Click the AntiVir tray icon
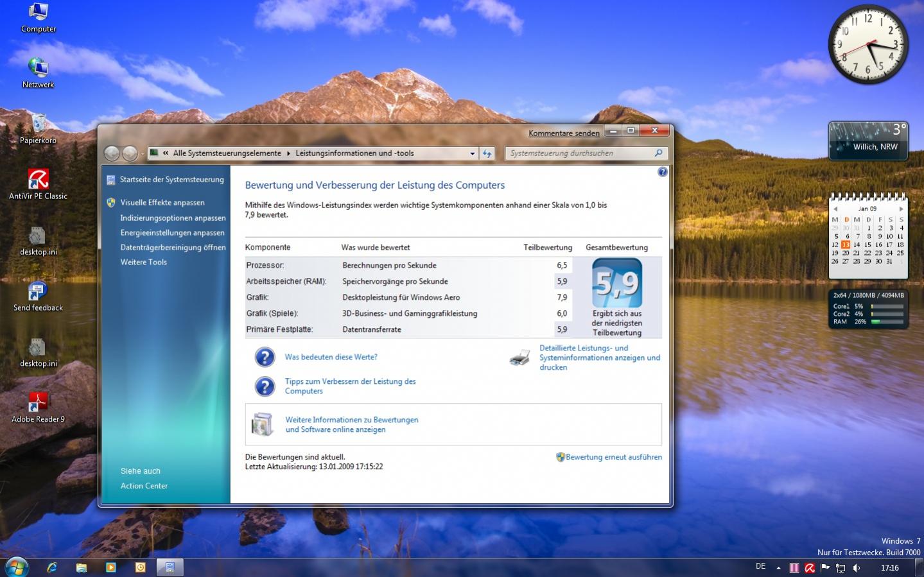The height and width of the screenshot is (577, 924). (810, 568)
